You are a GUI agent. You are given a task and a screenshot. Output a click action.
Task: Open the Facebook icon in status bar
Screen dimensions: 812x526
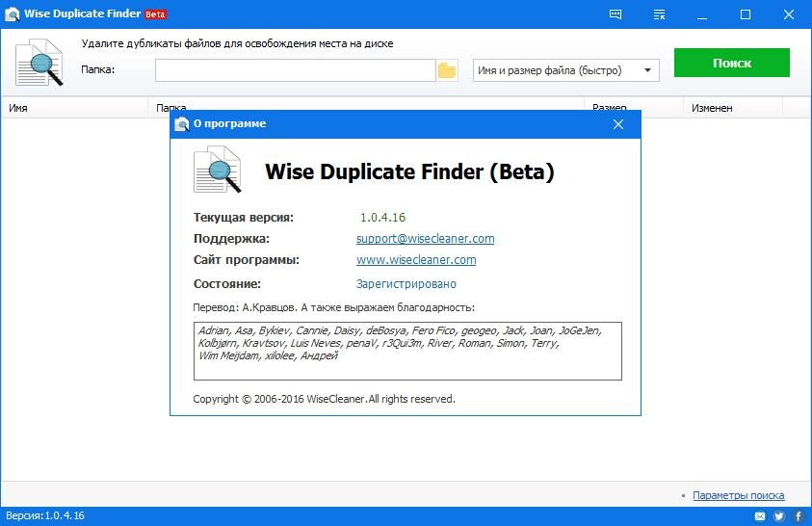(x=799, y=516)
